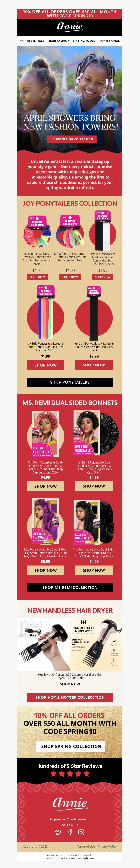Click the Annie logo in the black header
Screen dimensions: 140x868
coord(70,27)
